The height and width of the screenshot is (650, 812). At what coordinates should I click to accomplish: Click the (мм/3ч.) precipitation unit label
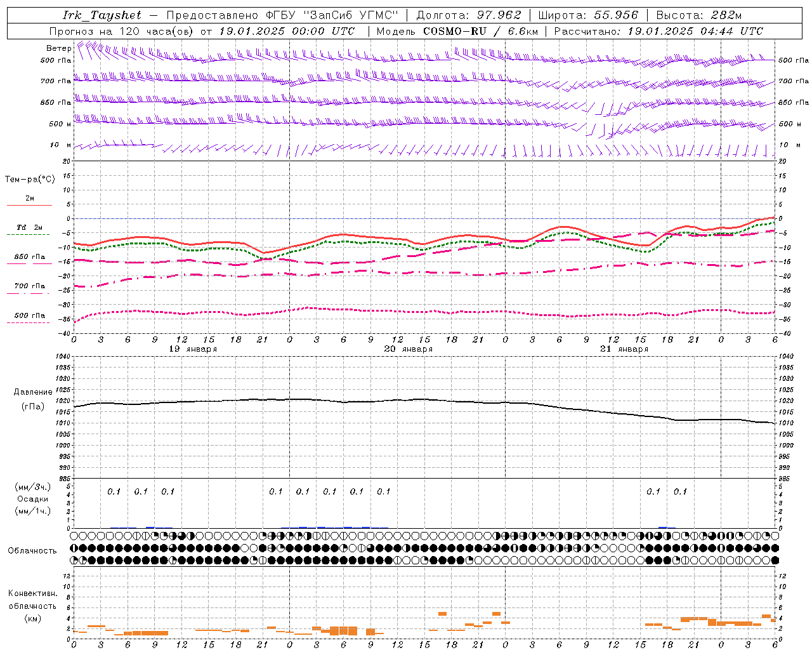point(33,487)
